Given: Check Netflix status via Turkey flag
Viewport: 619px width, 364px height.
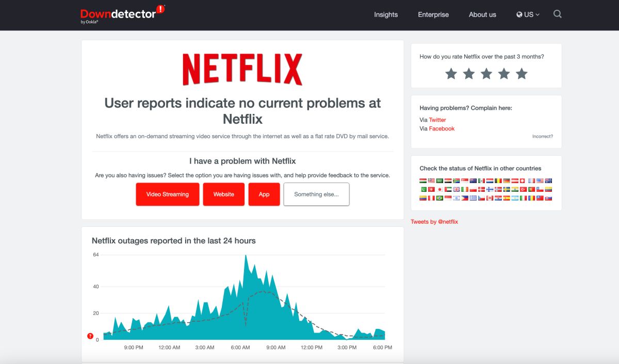Looking at the screenshot, I should (523, 189).
